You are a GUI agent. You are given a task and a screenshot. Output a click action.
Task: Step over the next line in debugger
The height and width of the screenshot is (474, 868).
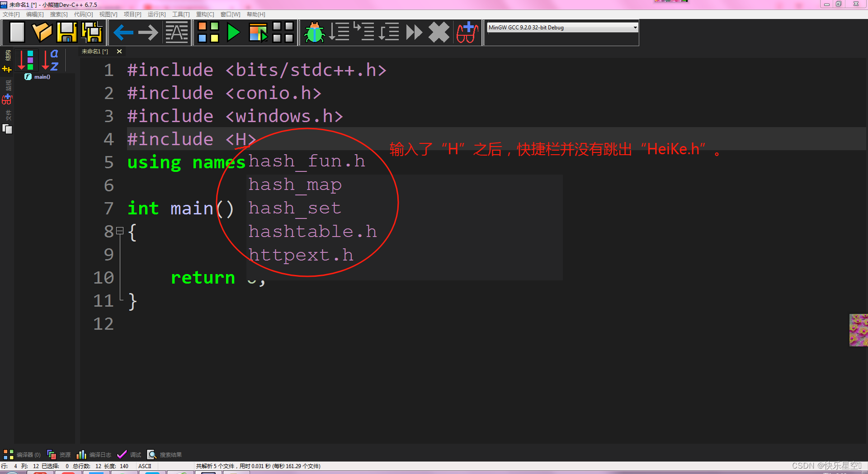[340, 33]
